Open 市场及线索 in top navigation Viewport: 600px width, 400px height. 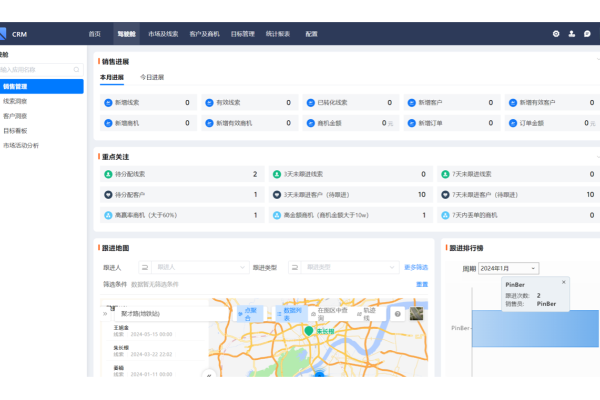click(x=163, y=34)
